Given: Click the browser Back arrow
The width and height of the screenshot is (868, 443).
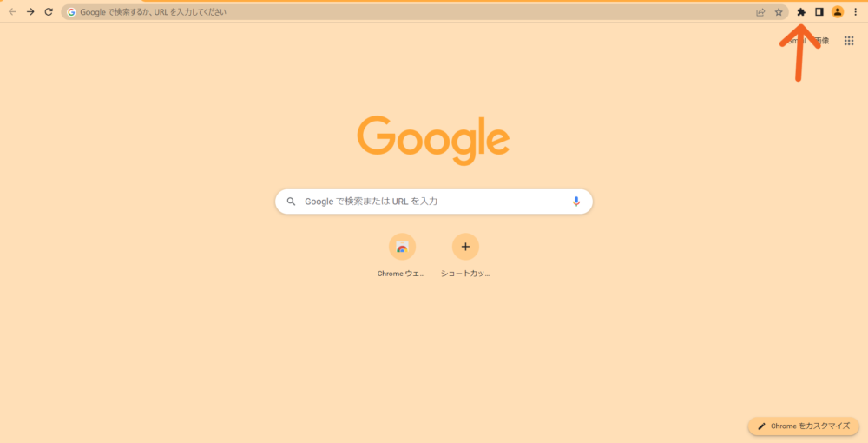Looking at the screenshot, I should [12, 11].
